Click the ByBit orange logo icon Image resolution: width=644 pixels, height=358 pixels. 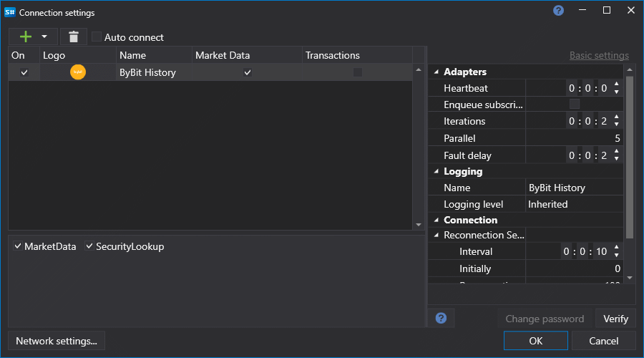(78, 72)
